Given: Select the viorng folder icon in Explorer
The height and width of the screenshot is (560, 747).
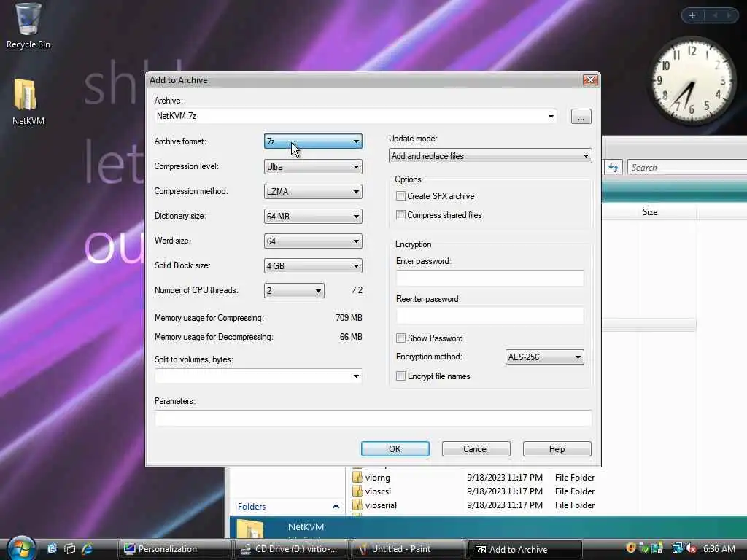Looking at the screenshot, I should click(x=357, y=477).
